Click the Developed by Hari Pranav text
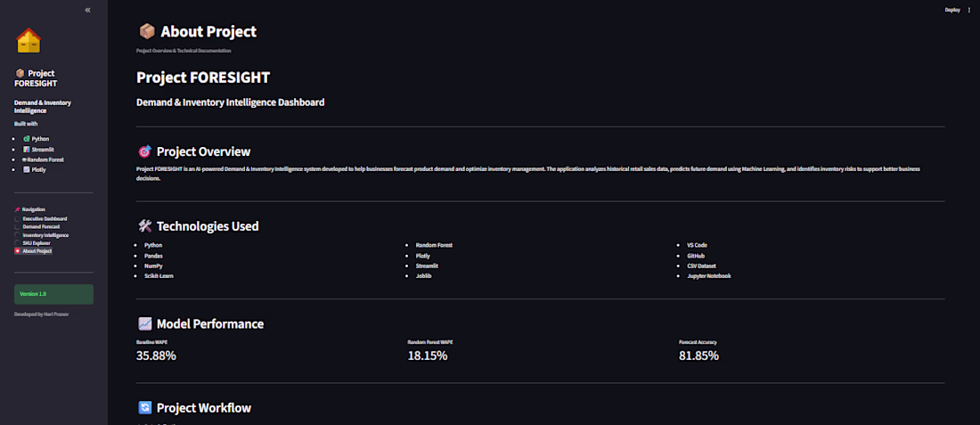 click(41, 315)
